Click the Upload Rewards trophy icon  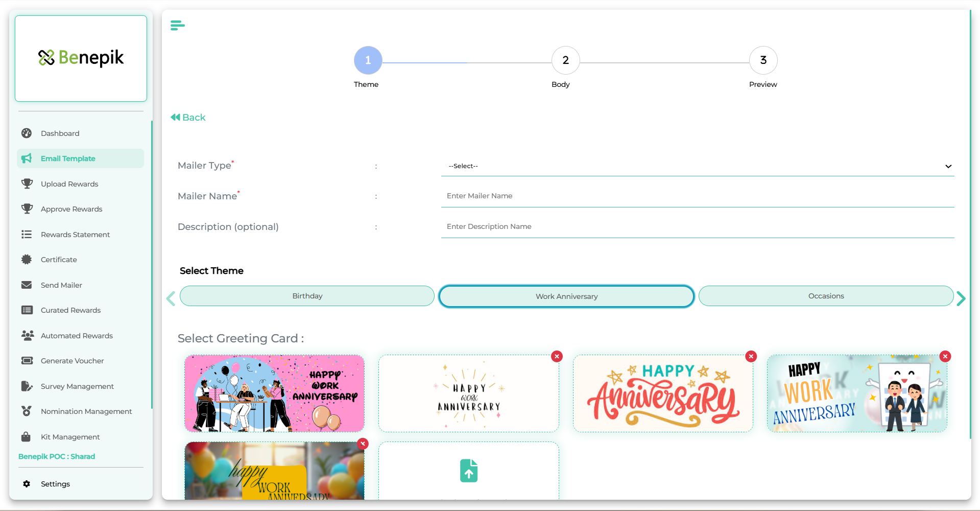point(27,184)
